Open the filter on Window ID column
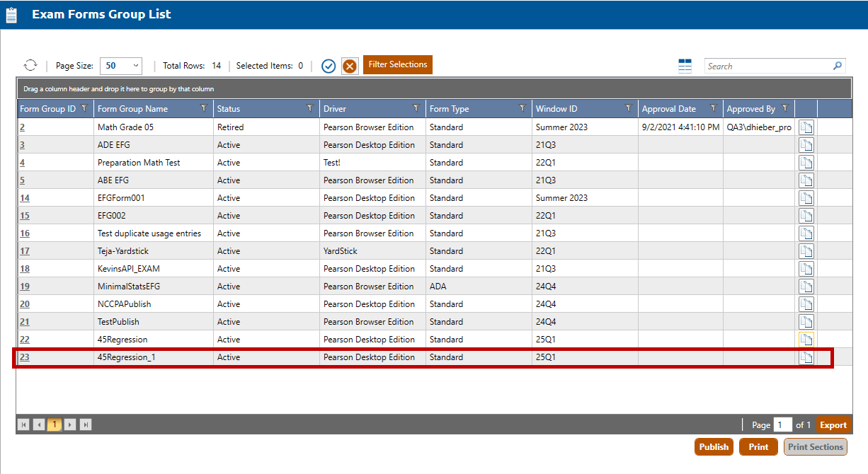This screenshot has height=474, width=868. (x=628, y=108)
